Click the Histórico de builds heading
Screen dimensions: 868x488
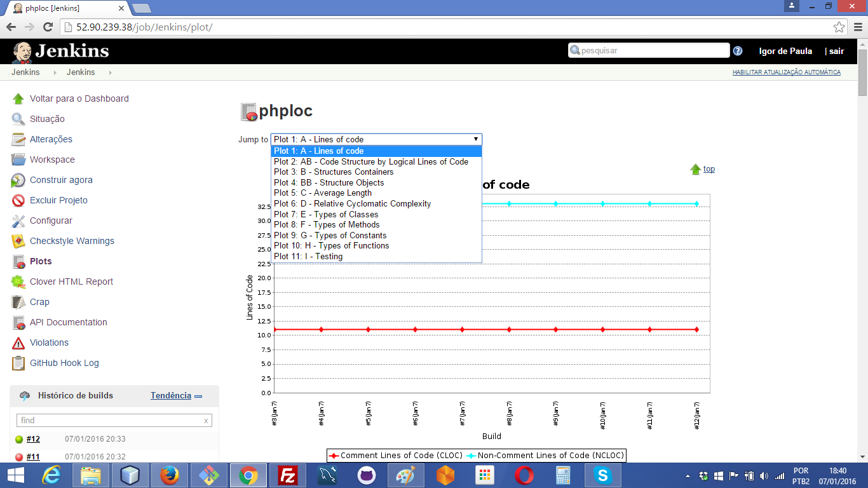(x=76, y=395)
